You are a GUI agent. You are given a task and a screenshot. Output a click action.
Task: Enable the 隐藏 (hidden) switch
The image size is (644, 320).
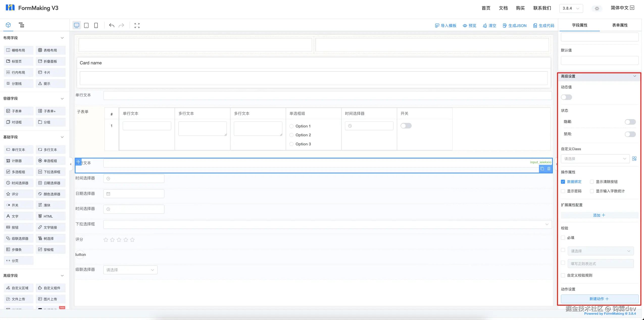click(630, 122)
